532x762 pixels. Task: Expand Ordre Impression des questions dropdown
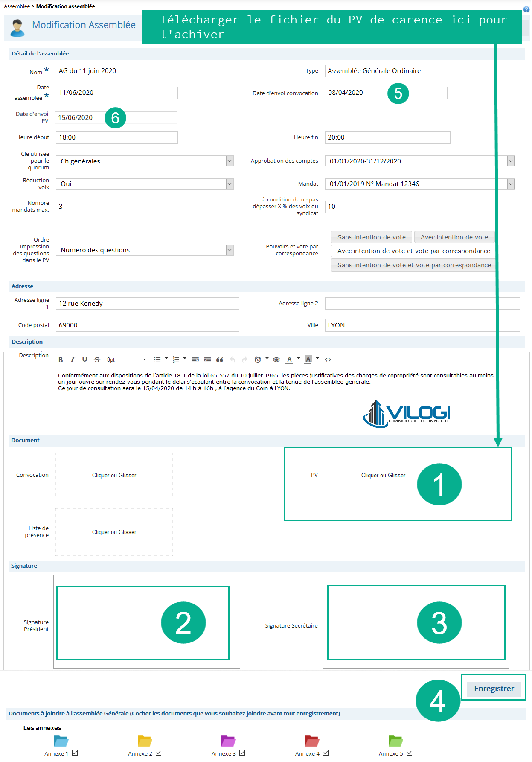tap(230, 250)
